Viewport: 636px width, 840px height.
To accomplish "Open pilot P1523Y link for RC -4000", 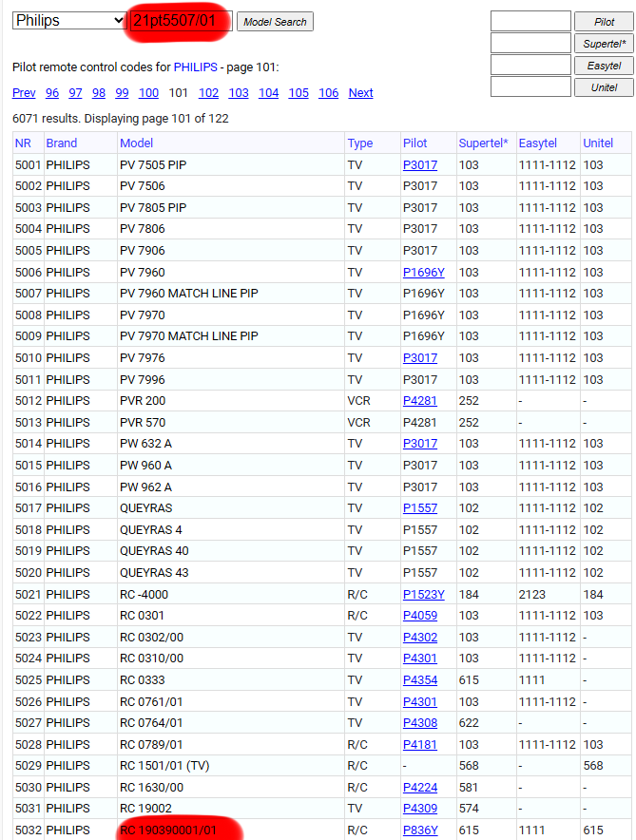I will pyautogui.click(x=423, y=594).
